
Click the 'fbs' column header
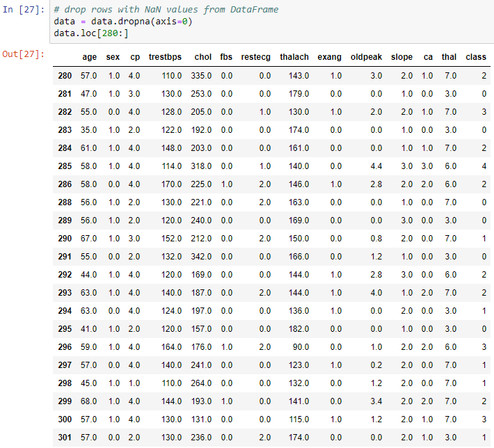click(226, 57)
